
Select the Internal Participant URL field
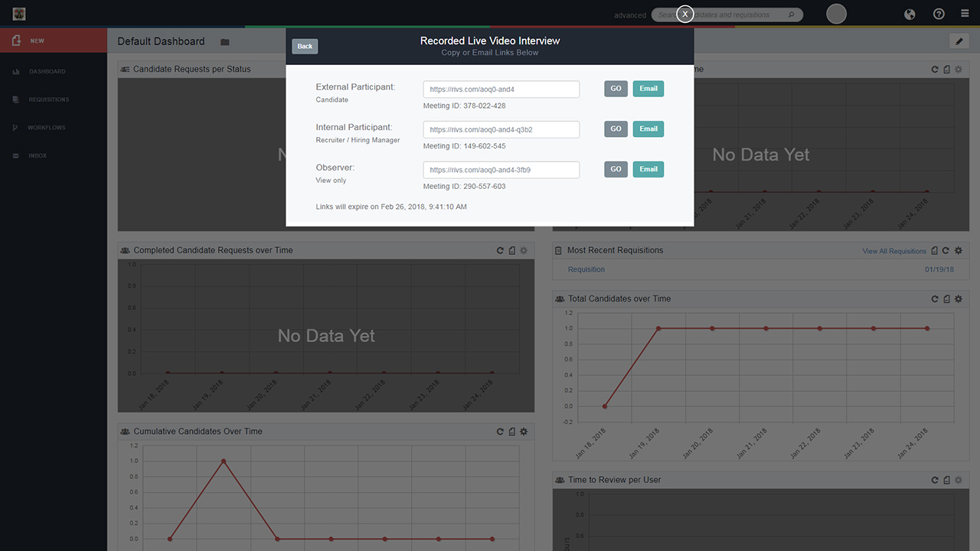point(501,129)
